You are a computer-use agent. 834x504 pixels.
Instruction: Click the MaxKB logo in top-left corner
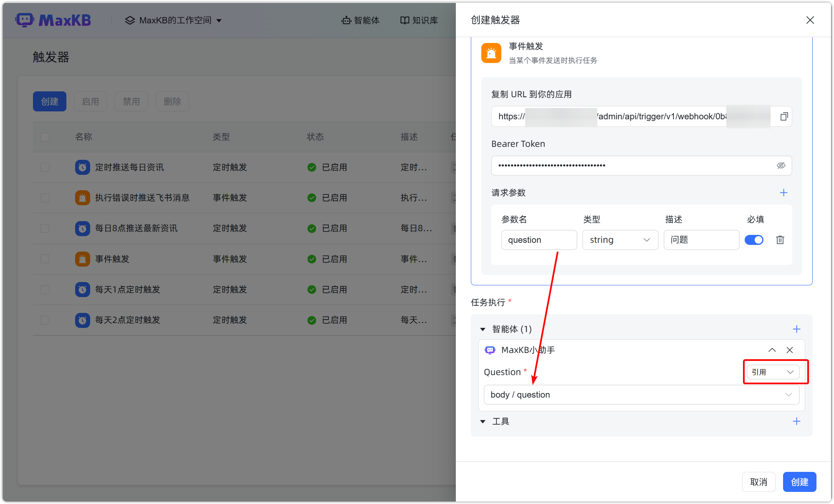click(x=53, y=20)
